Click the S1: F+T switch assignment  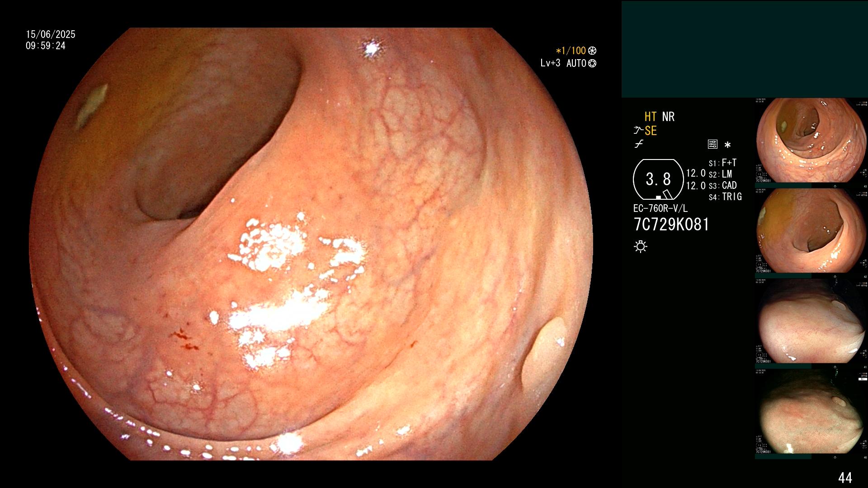(x=722, y=163)
